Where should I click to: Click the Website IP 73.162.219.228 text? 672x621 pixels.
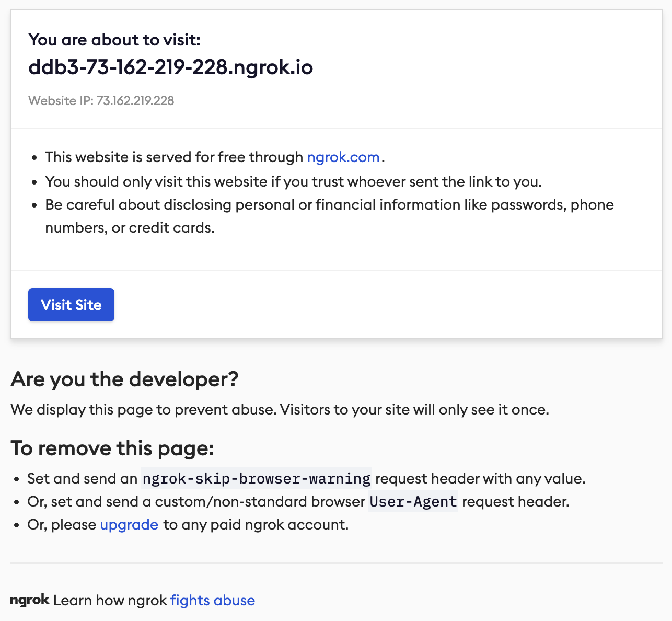[101, 101]
